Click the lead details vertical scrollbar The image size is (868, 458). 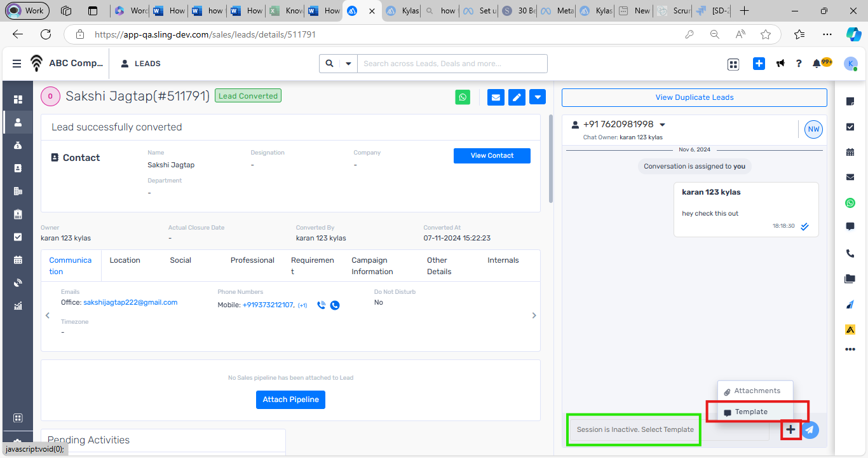[x=550, y=159]
